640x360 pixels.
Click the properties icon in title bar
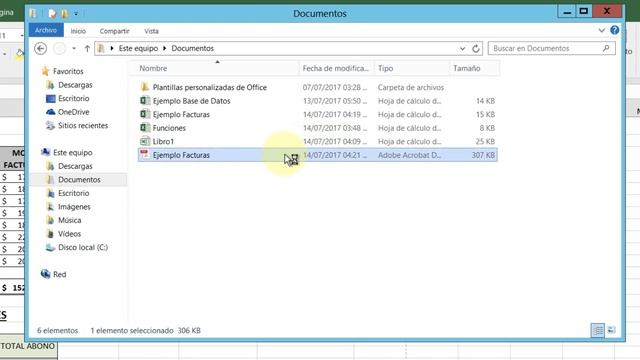[52, 13]
